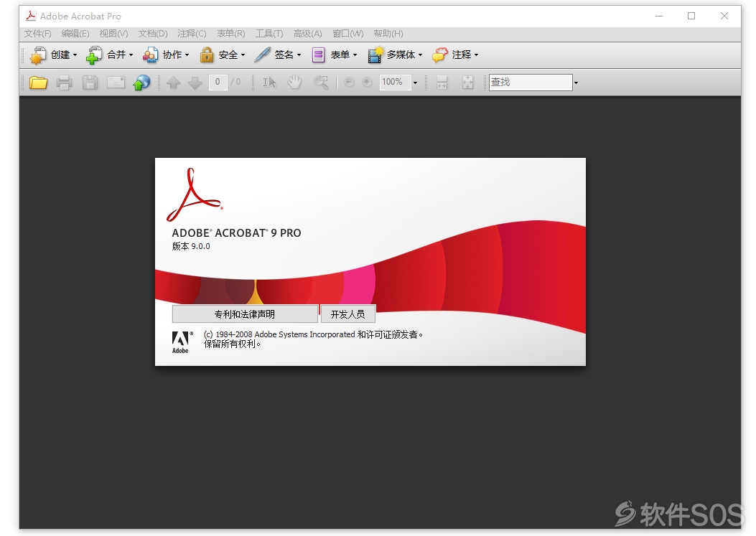Click the Upload globe with green arrow icon
This screenshot has width=756, height=536.
click(141, 83)
